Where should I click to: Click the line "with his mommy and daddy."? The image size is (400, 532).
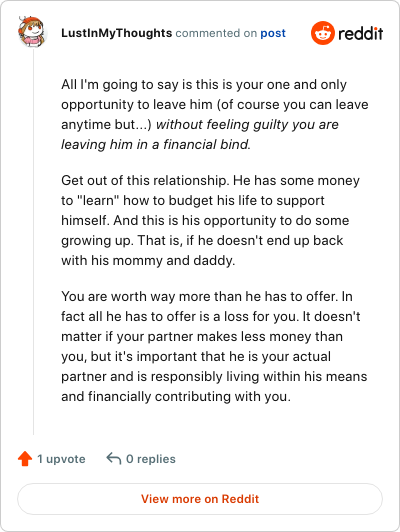(x=148, y=261)
